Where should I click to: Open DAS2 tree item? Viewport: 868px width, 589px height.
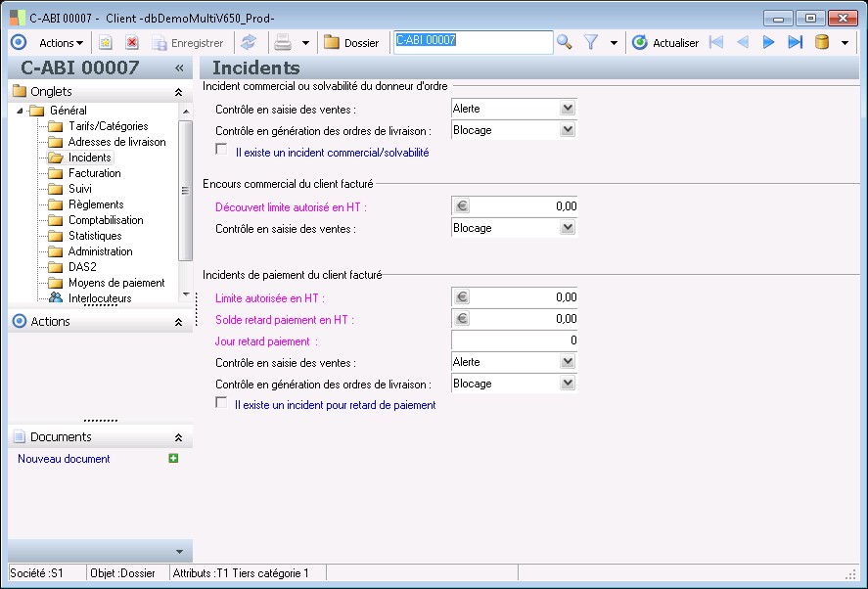pos(82,267)
